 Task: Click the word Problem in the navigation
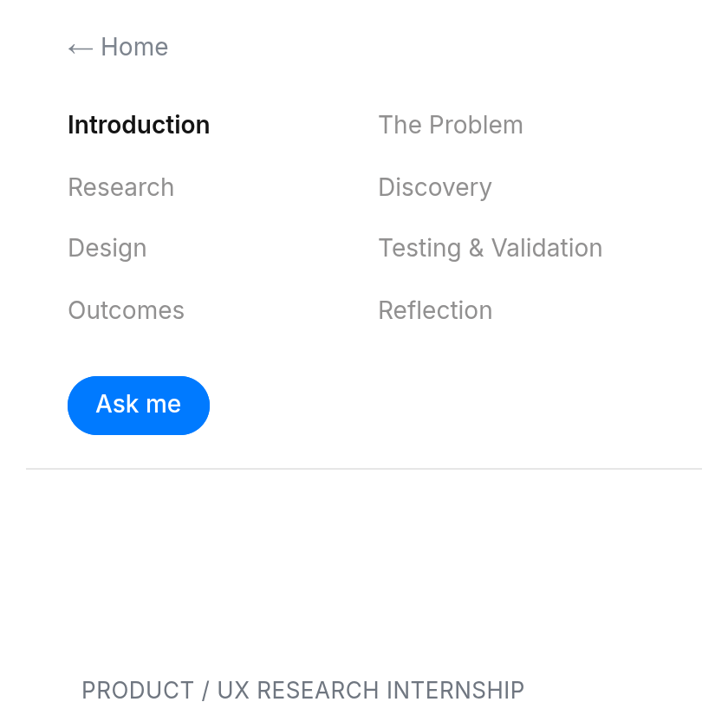pyautogui.click(x=476, y=125)
